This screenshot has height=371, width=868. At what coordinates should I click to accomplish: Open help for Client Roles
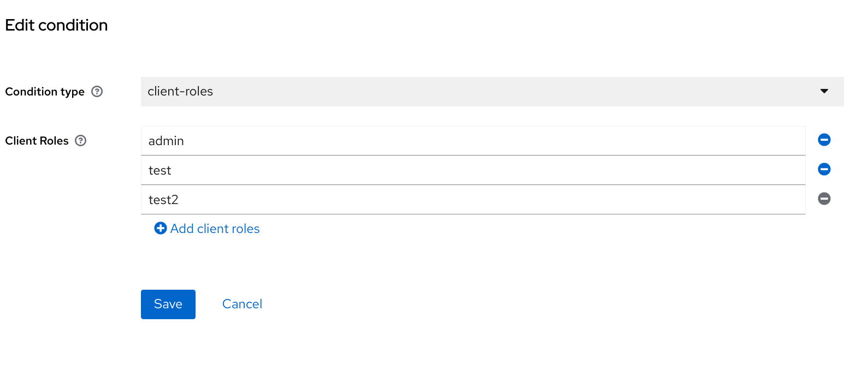80,140
